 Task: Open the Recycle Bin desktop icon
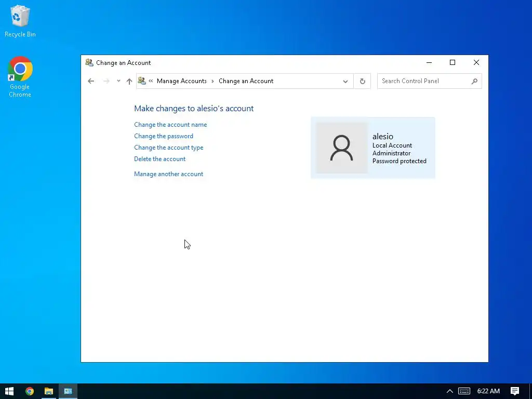click(20, 21)
